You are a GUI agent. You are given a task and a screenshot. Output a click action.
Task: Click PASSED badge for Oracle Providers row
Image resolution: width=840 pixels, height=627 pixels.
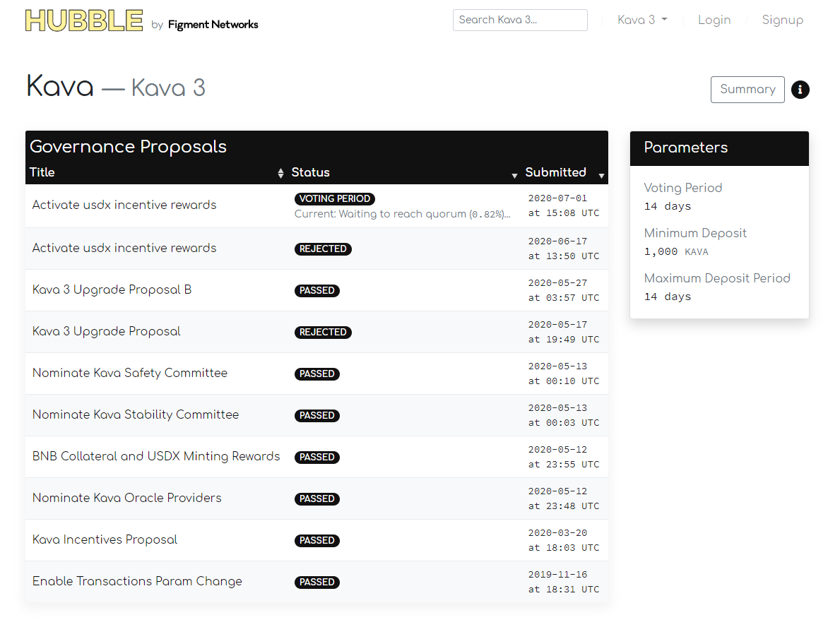317,499
